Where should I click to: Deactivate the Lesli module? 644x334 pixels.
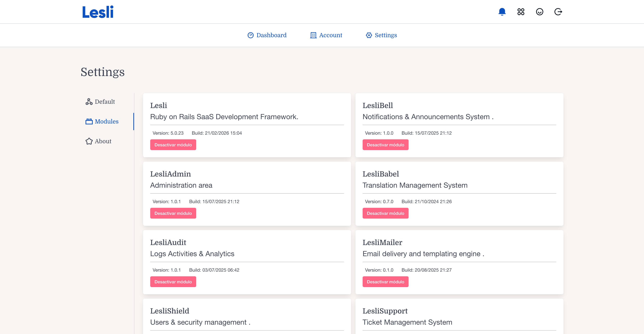pos(173,145)
